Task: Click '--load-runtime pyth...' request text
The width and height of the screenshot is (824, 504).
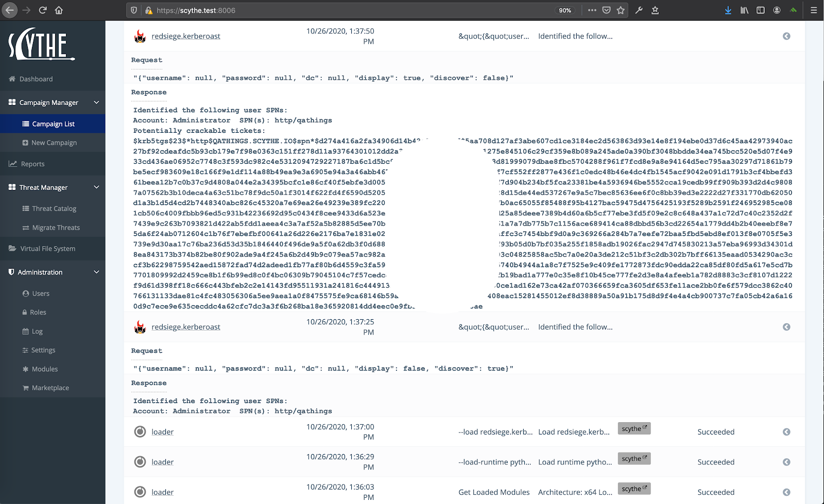Action: coord(495,462)
